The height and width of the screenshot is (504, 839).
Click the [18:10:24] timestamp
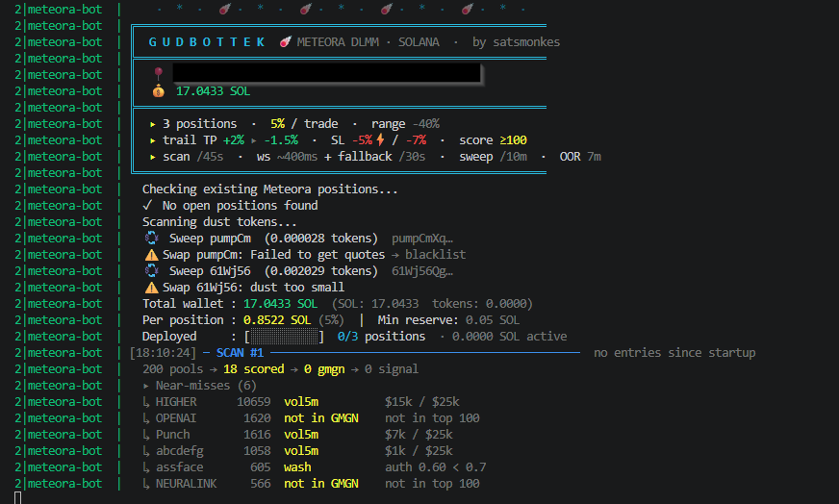[164, 353]
